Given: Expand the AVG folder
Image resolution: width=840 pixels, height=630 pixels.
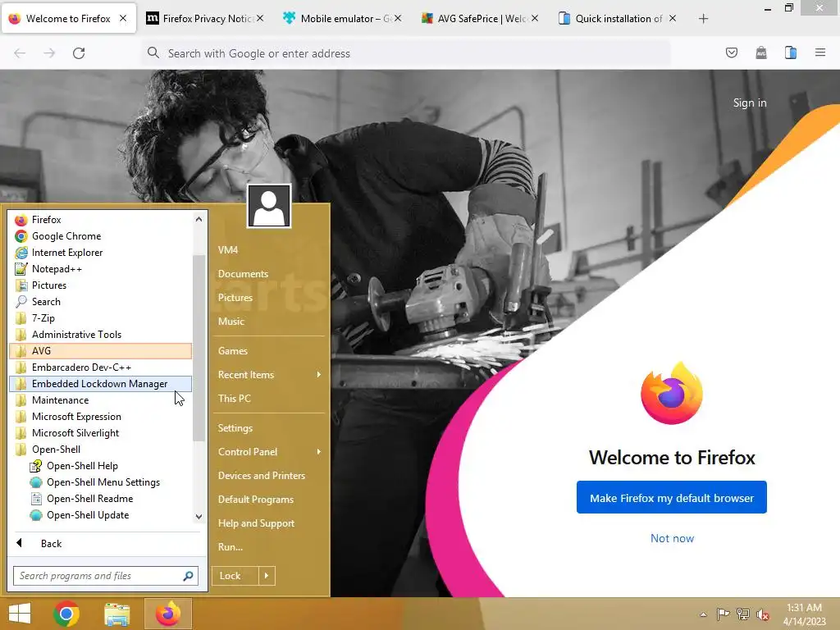Looking at the screenshot, I should tap(101, 351).
